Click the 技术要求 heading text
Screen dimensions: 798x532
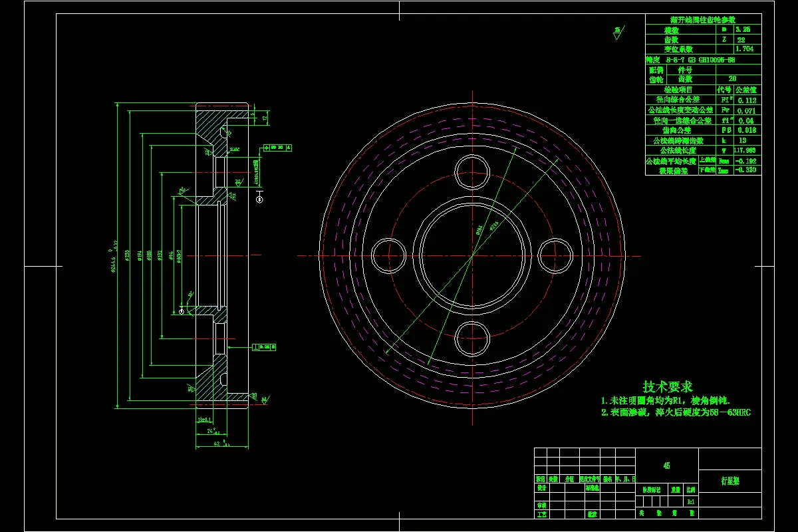coord(668,387)
